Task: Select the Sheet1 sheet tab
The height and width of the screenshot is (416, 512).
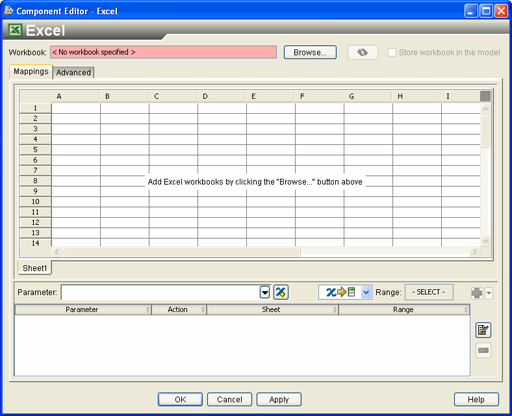Action: 35,268
